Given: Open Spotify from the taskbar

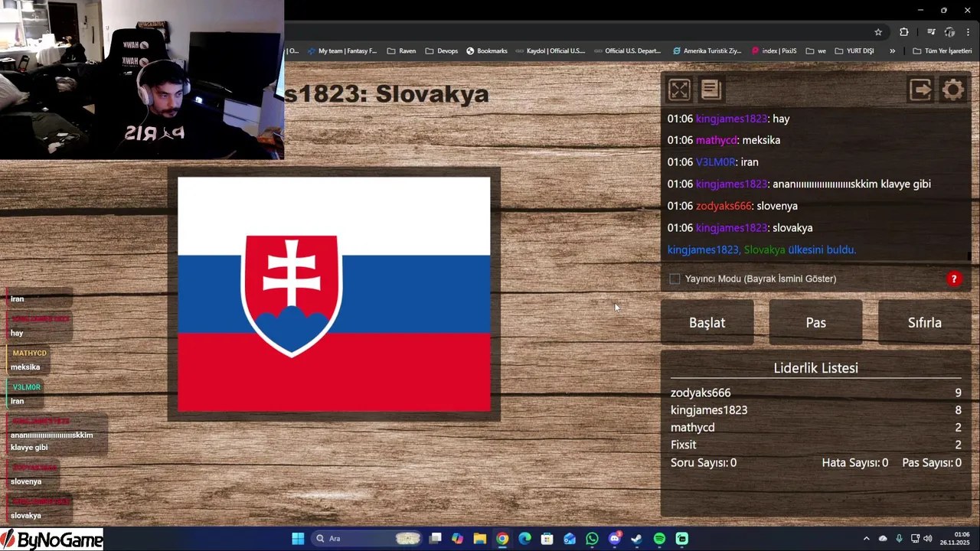Looking at the screenshot, I should coord(659,539).
